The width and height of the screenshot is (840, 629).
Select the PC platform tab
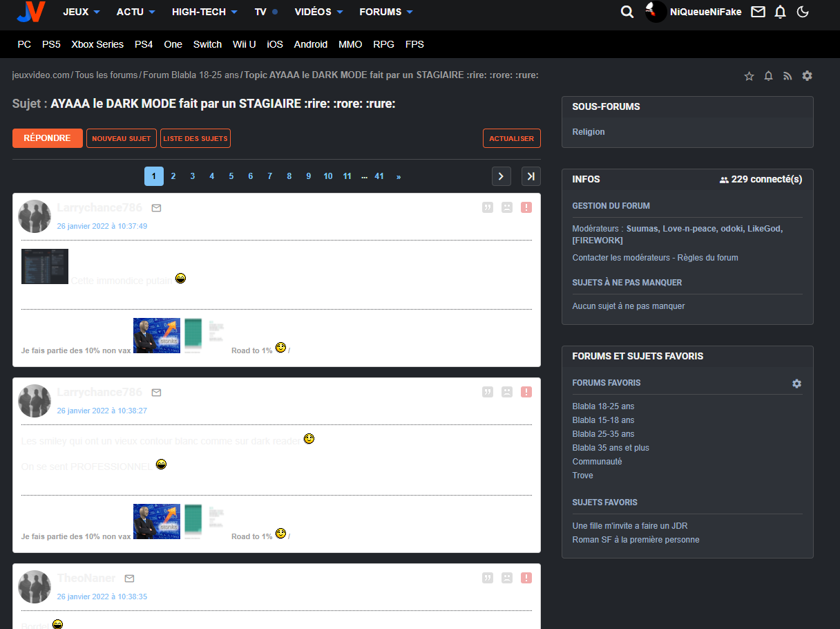point(24,44)
